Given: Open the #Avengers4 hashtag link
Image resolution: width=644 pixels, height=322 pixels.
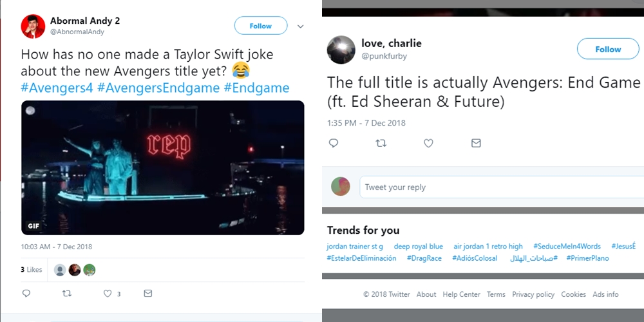Looking at the screenshot, I should tap(57, 88).
